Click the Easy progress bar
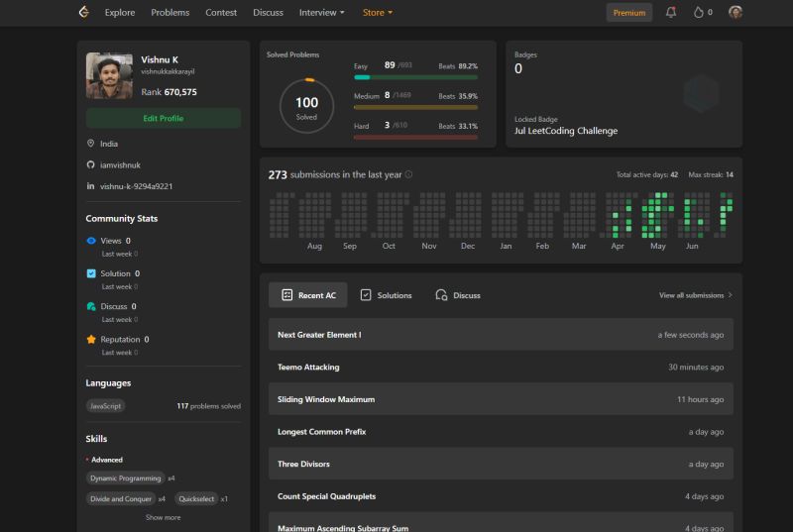793x532 pixels. click(415, 77)
